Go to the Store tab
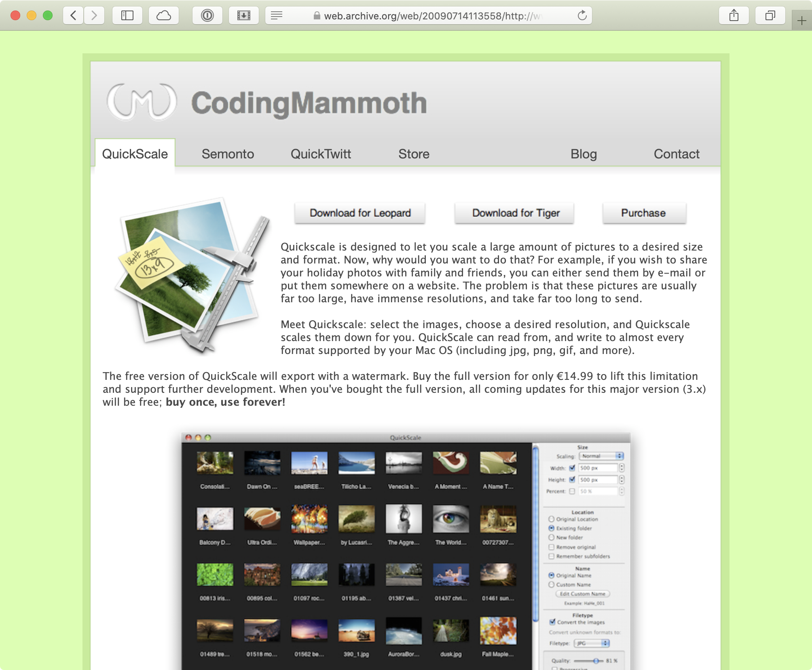The height and width of the screenshot is (670, 812). [414, 154]
